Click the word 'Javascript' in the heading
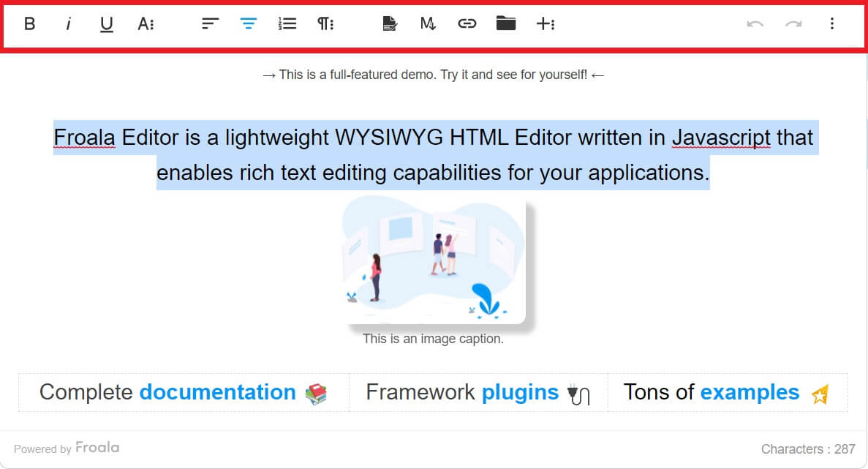 pos(721,138)
